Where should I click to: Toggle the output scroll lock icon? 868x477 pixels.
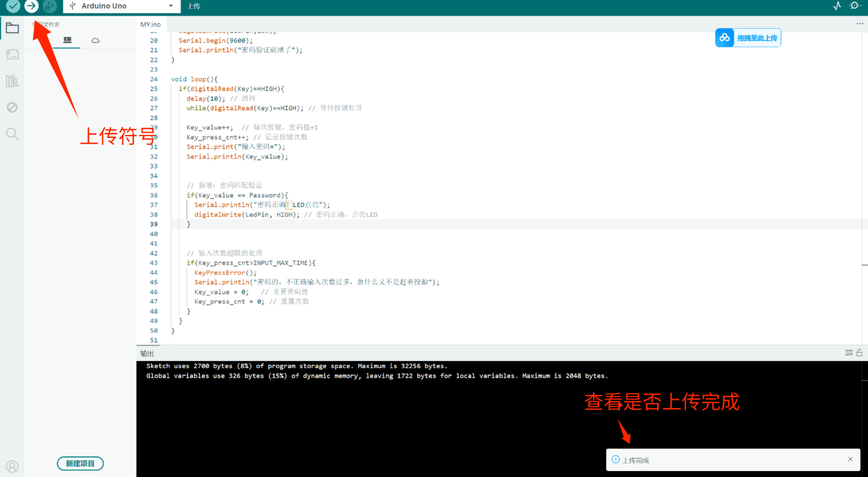tap(859, 353)
